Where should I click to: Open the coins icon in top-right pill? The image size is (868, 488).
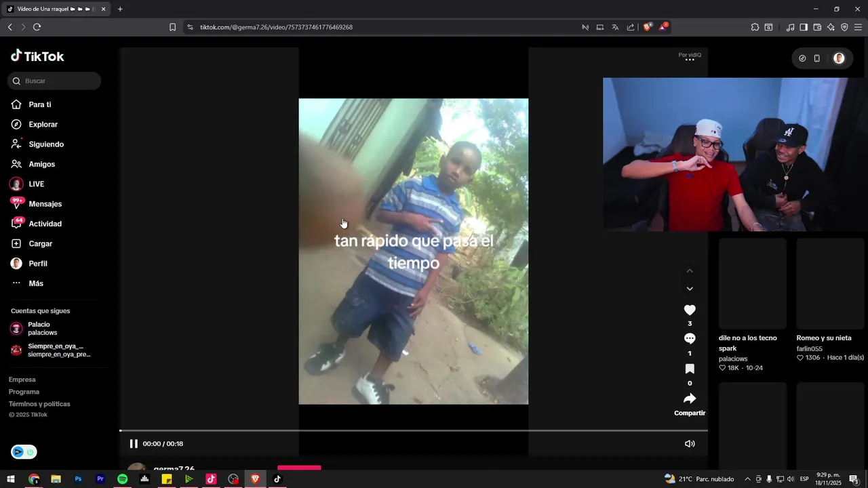[x=802, y=58]
